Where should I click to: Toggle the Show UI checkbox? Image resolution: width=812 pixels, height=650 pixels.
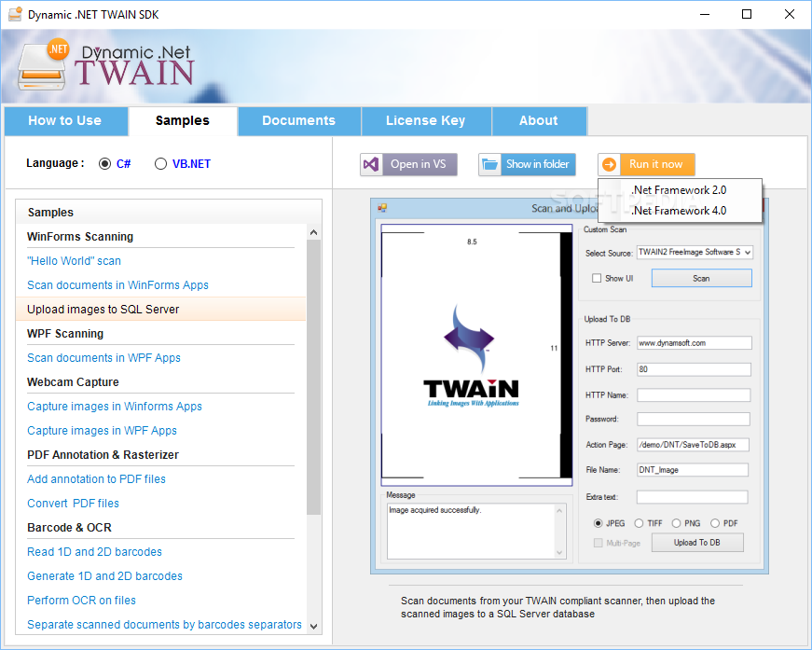[597, 278]
